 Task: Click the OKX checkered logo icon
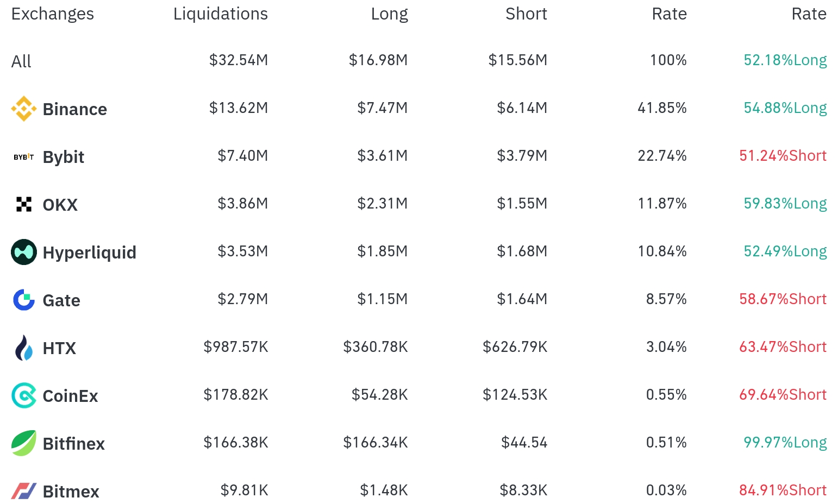pos(24,204)
